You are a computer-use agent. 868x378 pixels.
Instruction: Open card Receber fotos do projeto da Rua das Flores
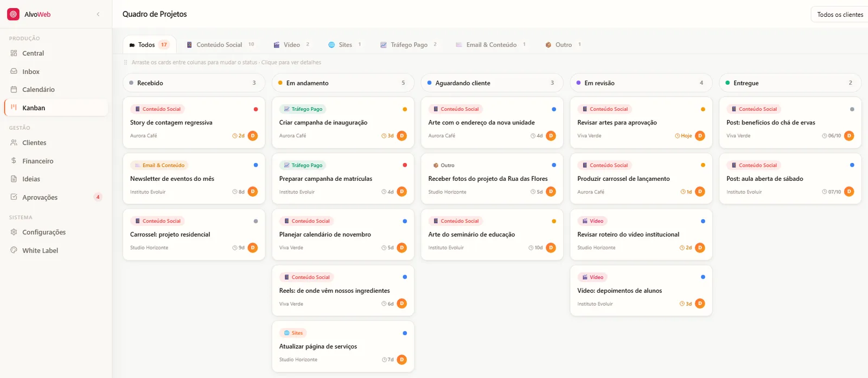[x=492, y=179]
